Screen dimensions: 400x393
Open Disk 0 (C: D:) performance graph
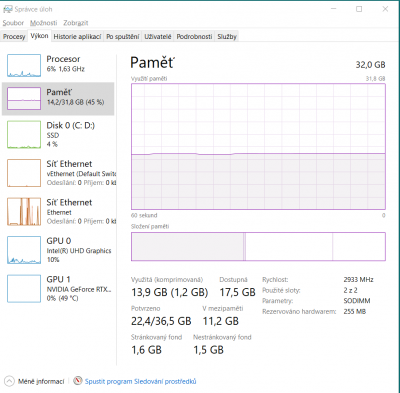click(x=24, y=135)
